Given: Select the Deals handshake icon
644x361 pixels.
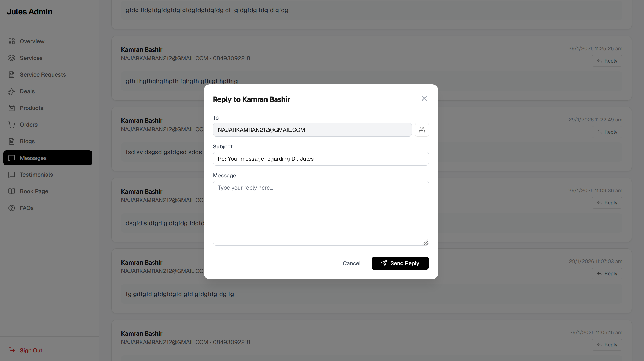Looking at the screenshot, I should pos(11,91).
